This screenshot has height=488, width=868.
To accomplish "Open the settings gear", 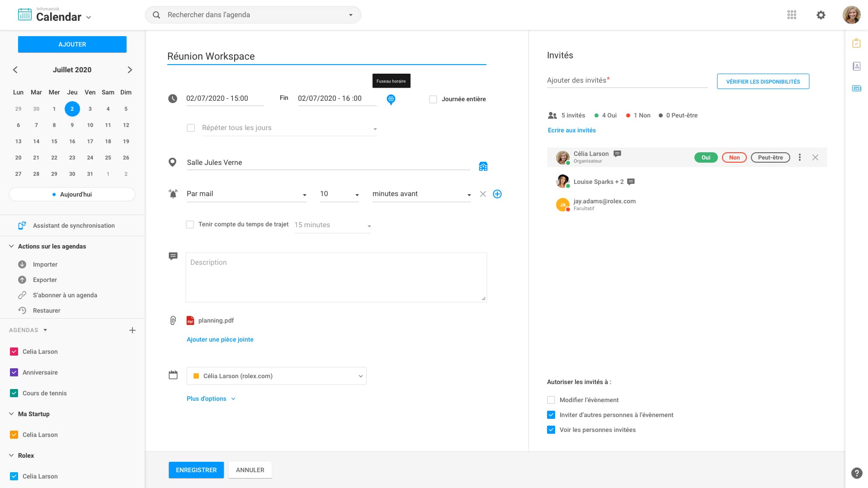I will click(821, 15).
